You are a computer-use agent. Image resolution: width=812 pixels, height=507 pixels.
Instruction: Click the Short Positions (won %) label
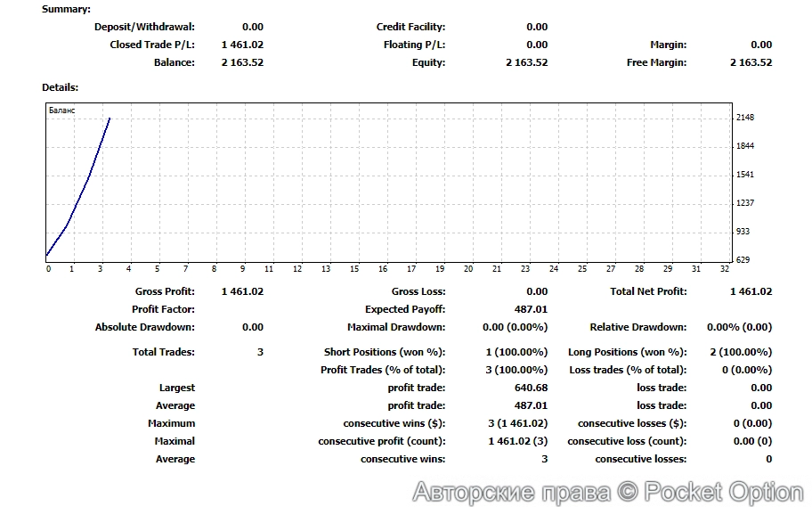point(385,352)
